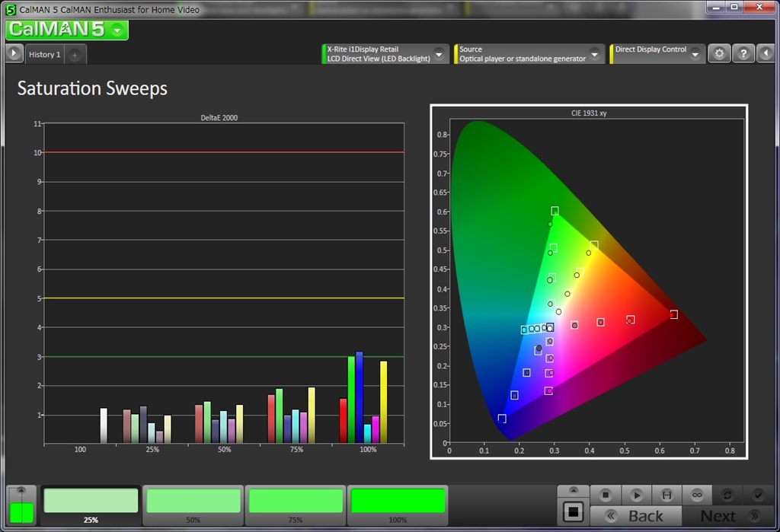Screen dimensions: 780x532
Task: Click the bracketed single-read icon
Action: coord(667,495)
